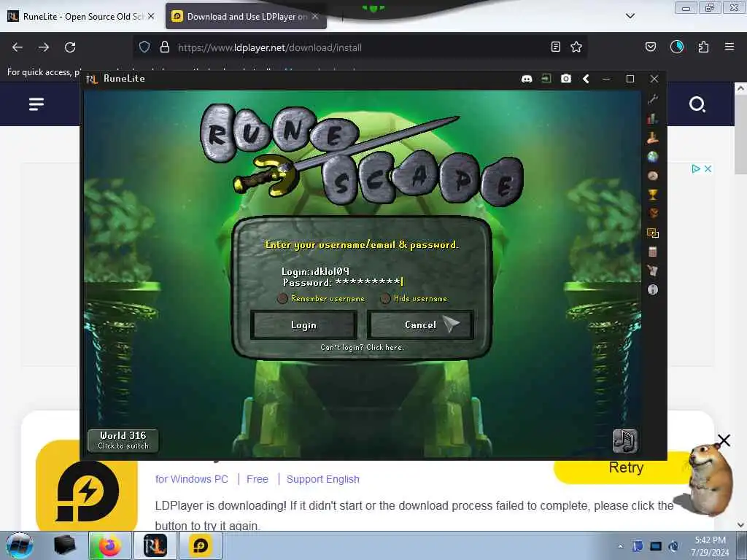Click the taskbar clock showing 5:42 PM
Viewport: 747px width, 560px height.
710,545
